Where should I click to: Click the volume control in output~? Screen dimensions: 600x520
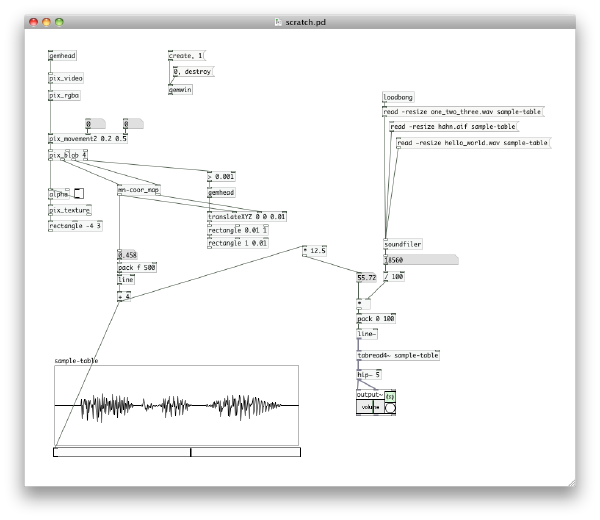pyautogui.click(x=369, y=408)
